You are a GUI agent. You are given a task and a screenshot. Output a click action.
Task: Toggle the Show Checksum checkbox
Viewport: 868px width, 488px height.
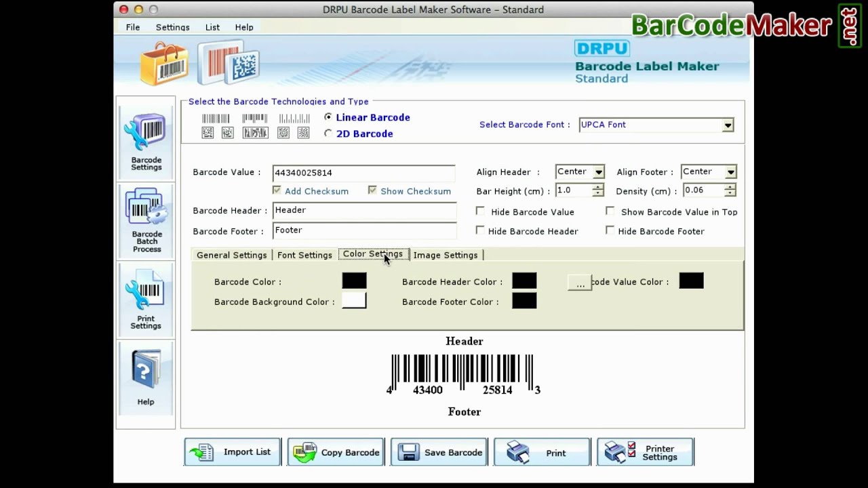click(372, 190)
